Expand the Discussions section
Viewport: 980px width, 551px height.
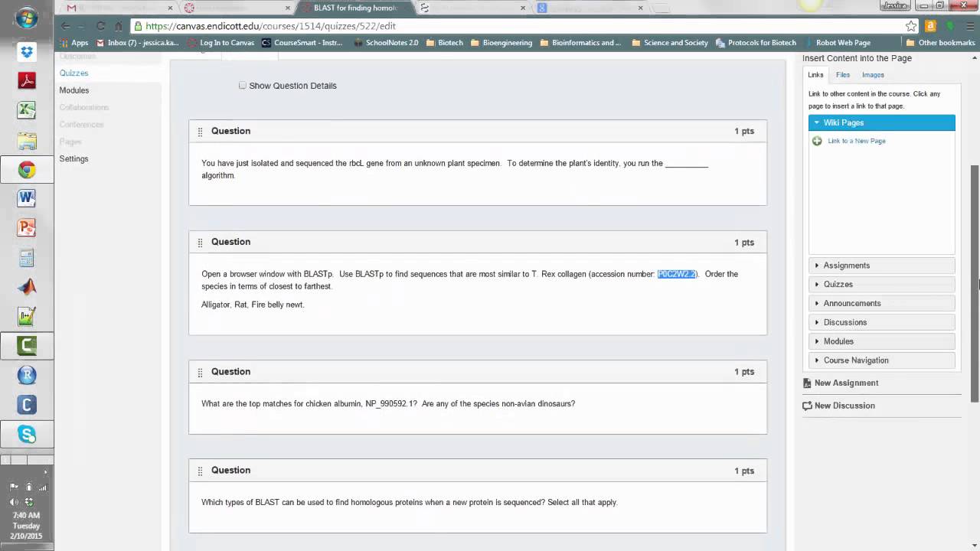pyautogui.click(x=882, y=322)
